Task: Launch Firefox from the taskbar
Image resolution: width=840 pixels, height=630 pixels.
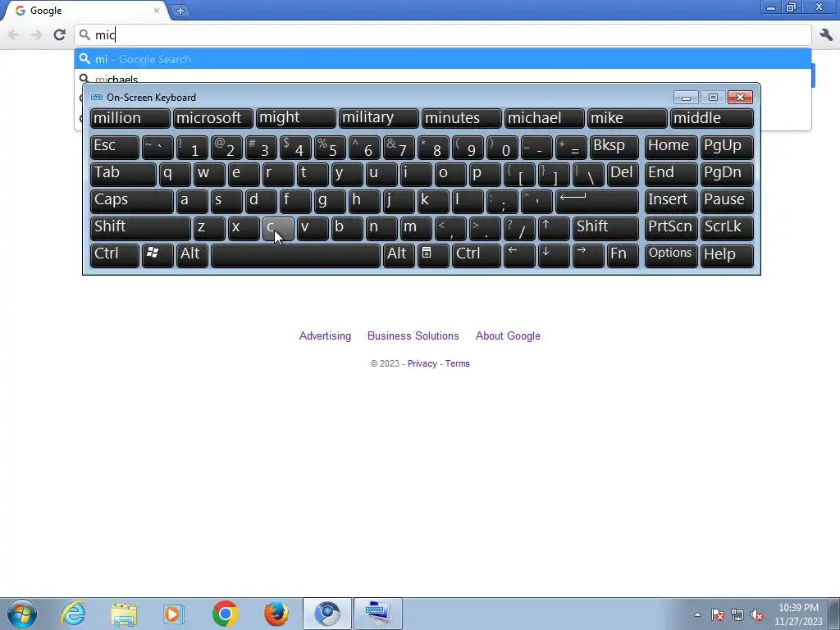Action: (276, 614)
